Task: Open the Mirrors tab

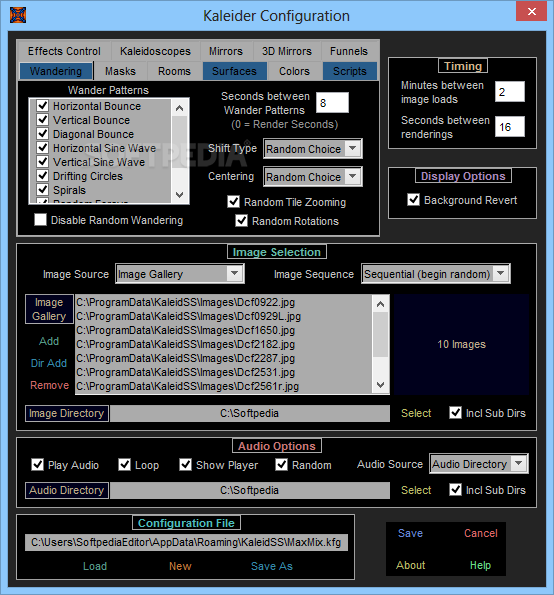Action: click(226, 51)
